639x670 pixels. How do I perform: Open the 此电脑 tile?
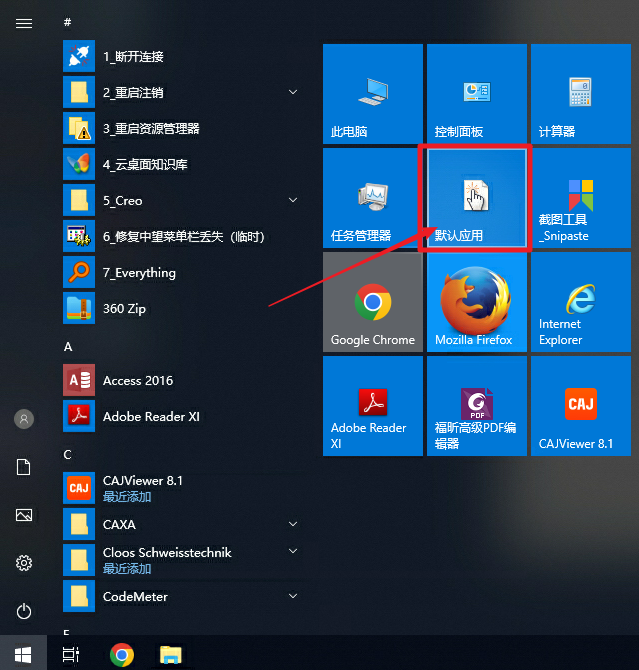373,94
